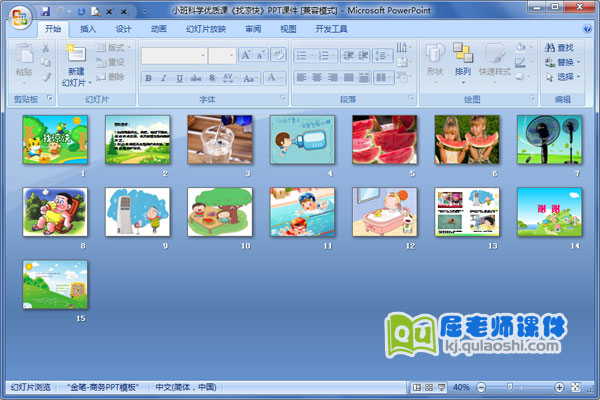Expand the Font dialog launcher

[x=283, y=99]
